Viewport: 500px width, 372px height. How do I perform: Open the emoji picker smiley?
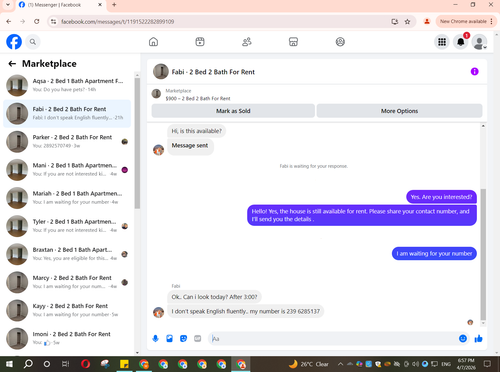tap(463, 339)
